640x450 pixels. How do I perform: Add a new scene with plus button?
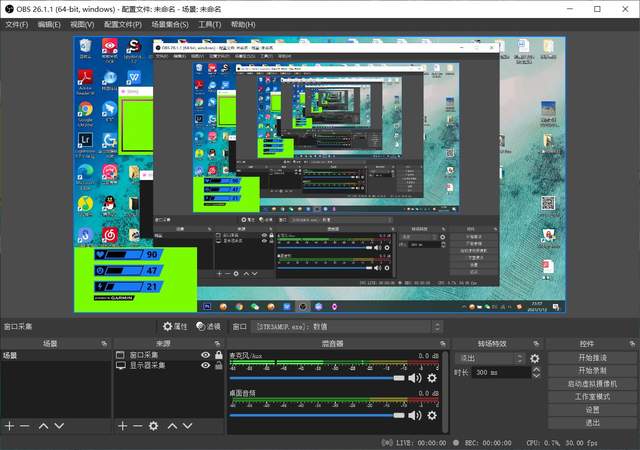[x=9, y=426]
